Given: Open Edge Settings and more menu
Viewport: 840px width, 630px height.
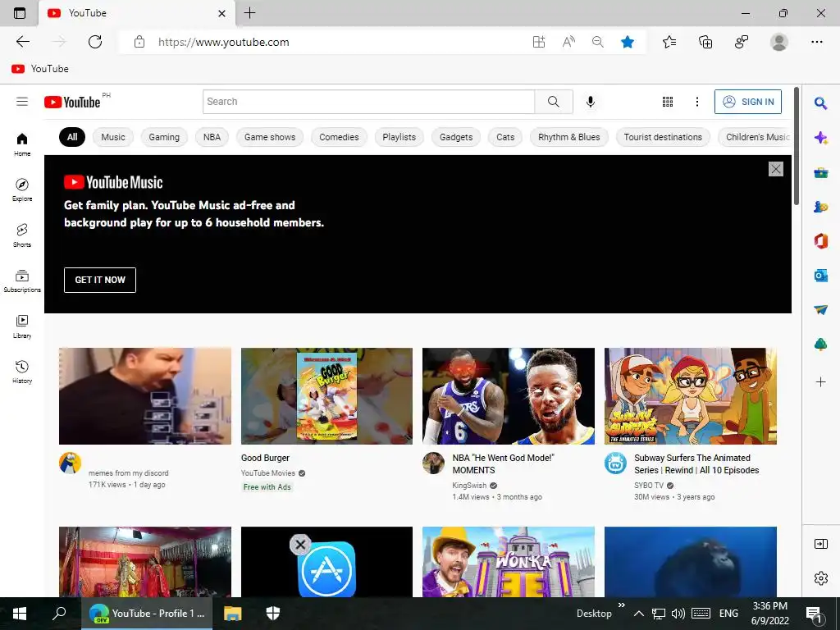Looking at the screenshot, I should click(816, 42).
